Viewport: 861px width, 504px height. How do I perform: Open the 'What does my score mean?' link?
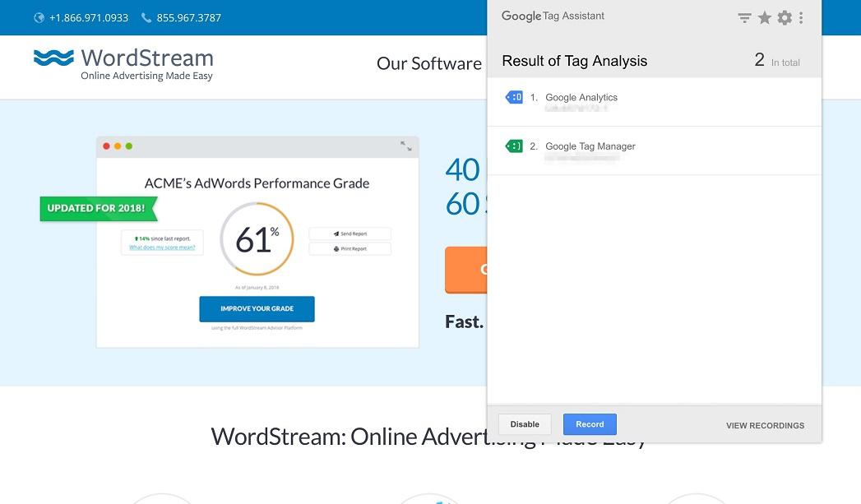pos(162,247)
